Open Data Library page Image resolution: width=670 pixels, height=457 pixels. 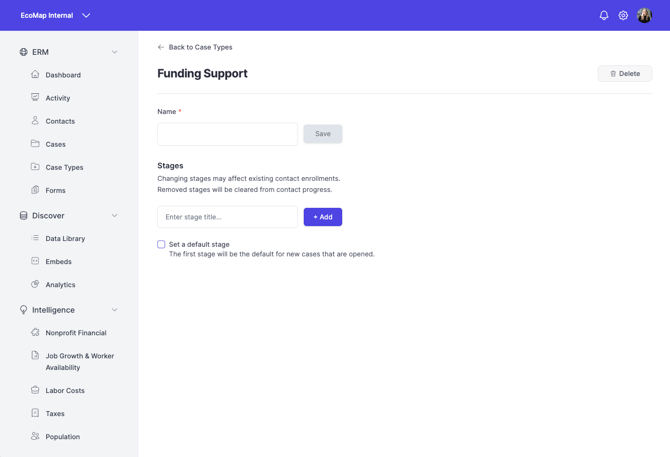click(x=65, y=238)
